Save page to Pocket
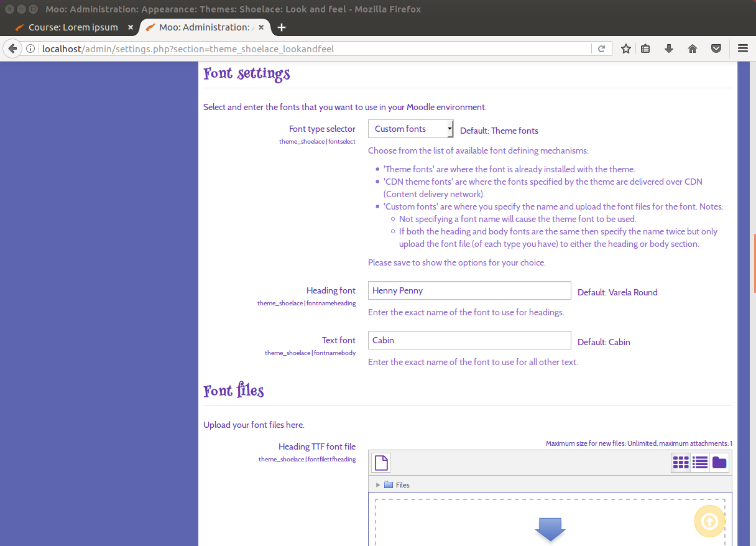 pyautogui.click(x=716, y=49)
